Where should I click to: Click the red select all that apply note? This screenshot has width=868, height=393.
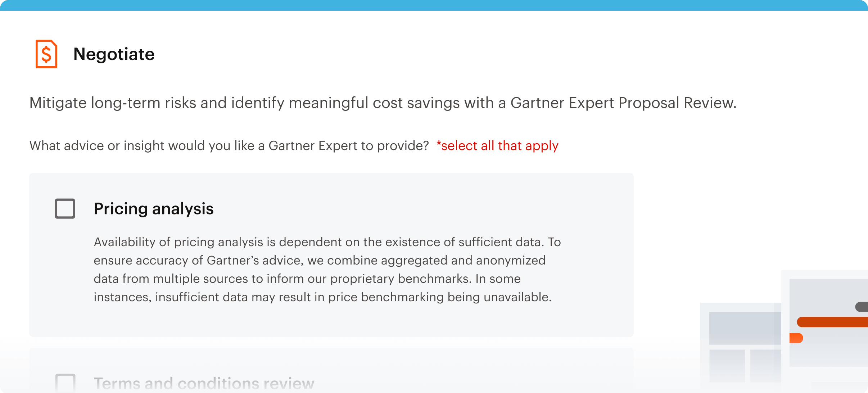(497, 145)
